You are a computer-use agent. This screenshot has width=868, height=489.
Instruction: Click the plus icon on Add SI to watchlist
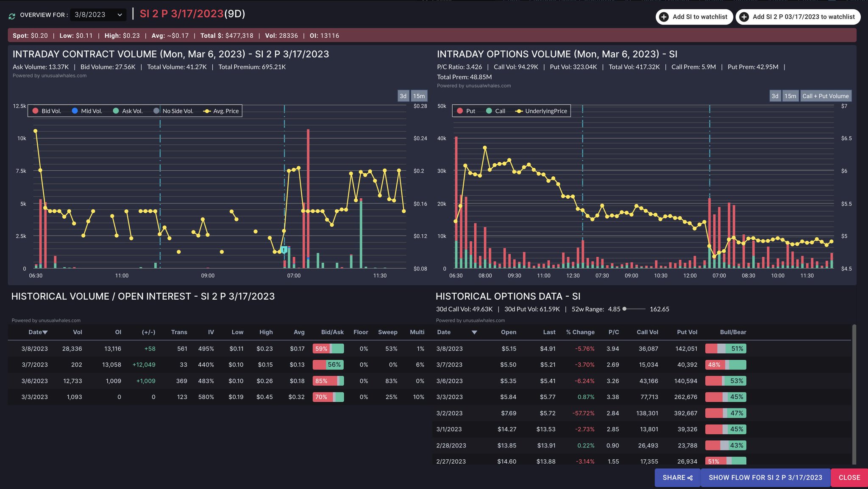(664, 17)
